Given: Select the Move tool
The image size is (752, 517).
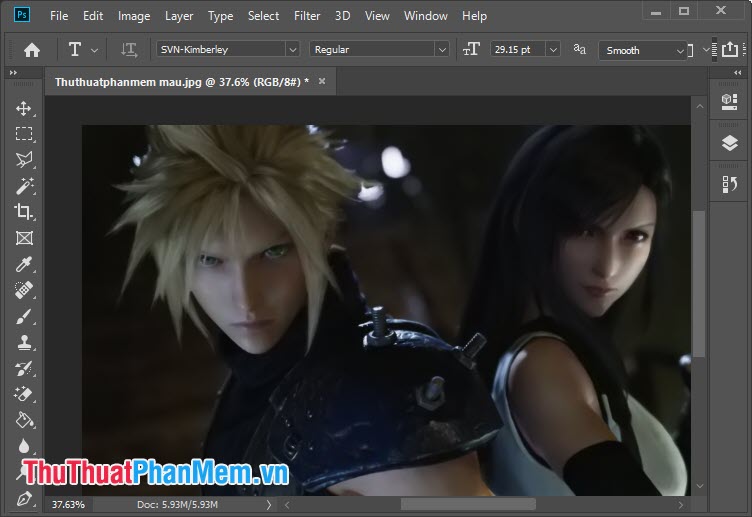Looking at the screenshot, I should coord(24,108).
